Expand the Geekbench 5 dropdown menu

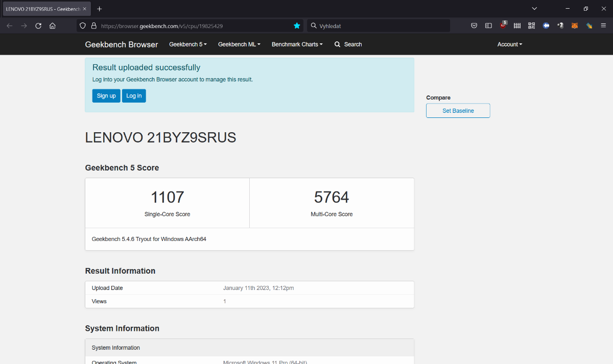click(x=187, y=44)
